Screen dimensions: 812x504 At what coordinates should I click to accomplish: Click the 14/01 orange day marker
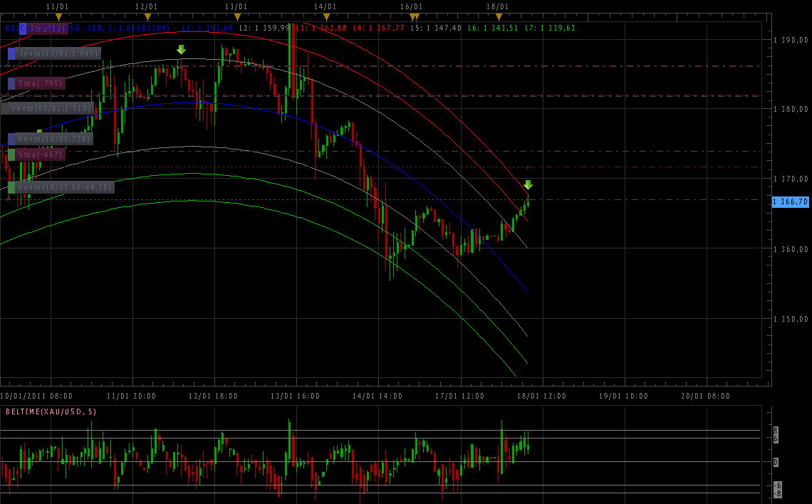[x=326, y=16]
